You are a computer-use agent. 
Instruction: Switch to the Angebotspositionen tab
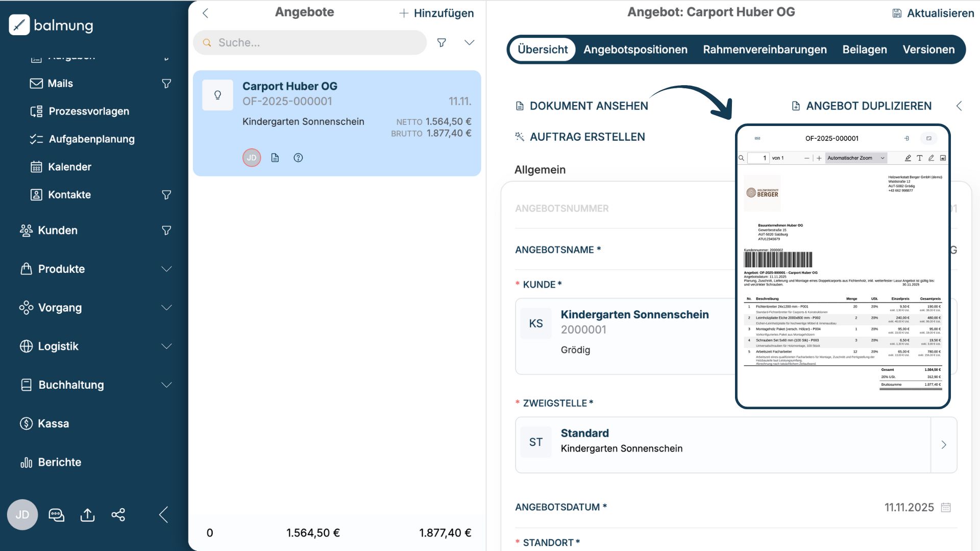click(x=635, y=49)
